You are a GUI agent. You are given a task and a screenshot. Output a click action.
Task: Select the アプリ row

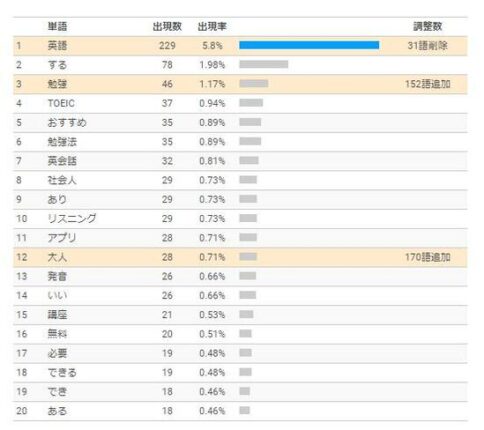[x=240, y=238]
